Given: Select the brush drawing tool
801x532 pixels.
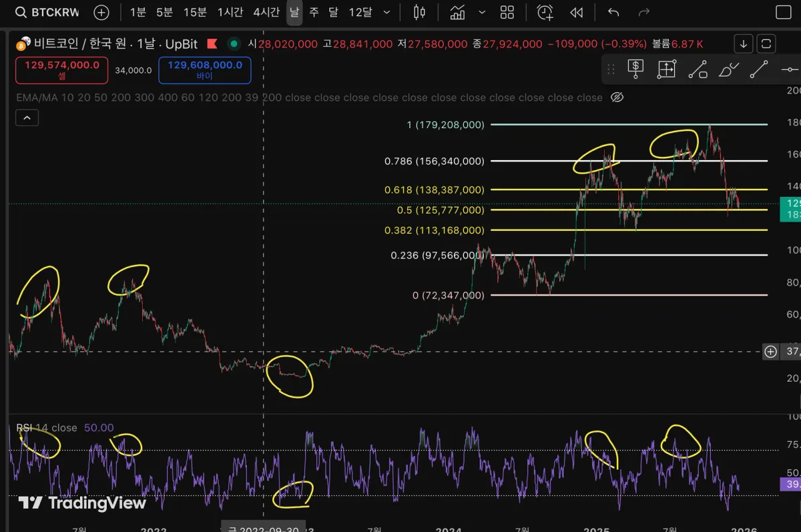Looking at the screenshot, I should [x=729, y=69].
